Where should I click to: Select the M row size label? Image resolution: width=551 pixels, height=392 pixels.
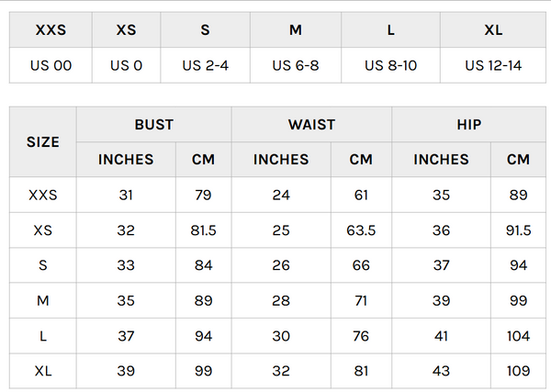point(43,301)
